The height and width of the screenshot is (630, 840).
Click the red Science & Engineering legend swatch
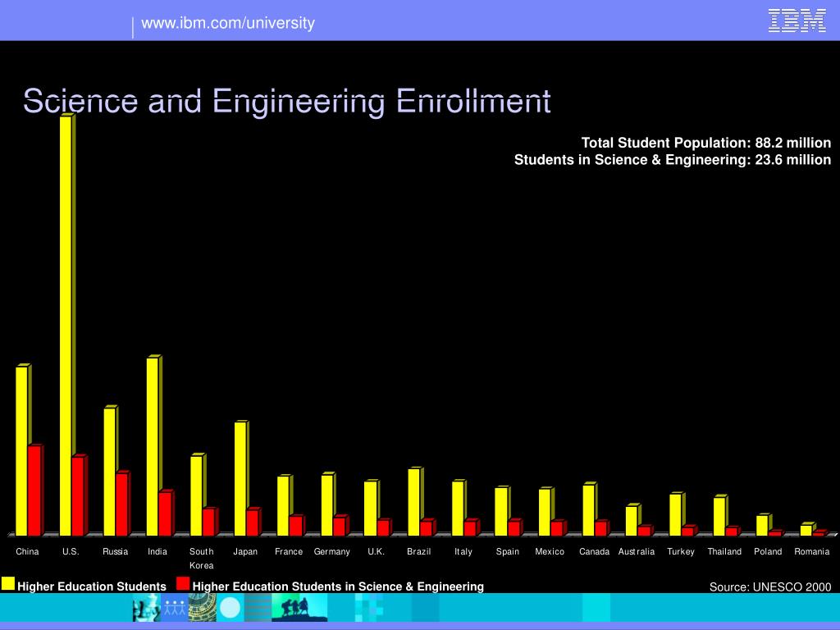[x=183, y=583]
